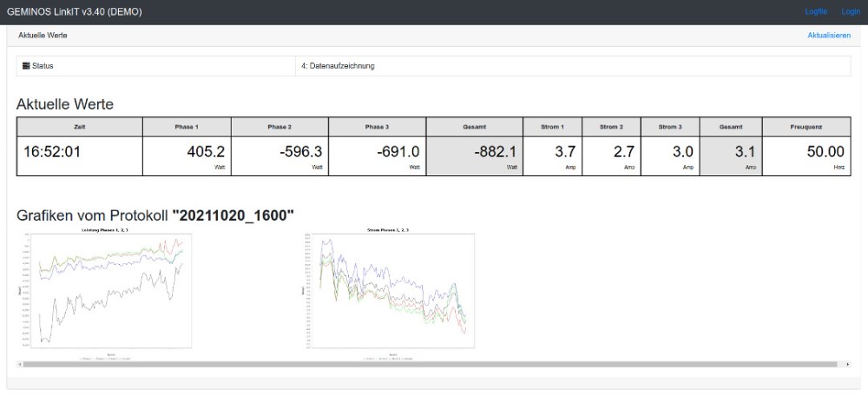Open the Leistung Phases 1, 2, 3 chart
This screenshot has height=396, width=868.
pyautogui.click(x=103, y=292)
